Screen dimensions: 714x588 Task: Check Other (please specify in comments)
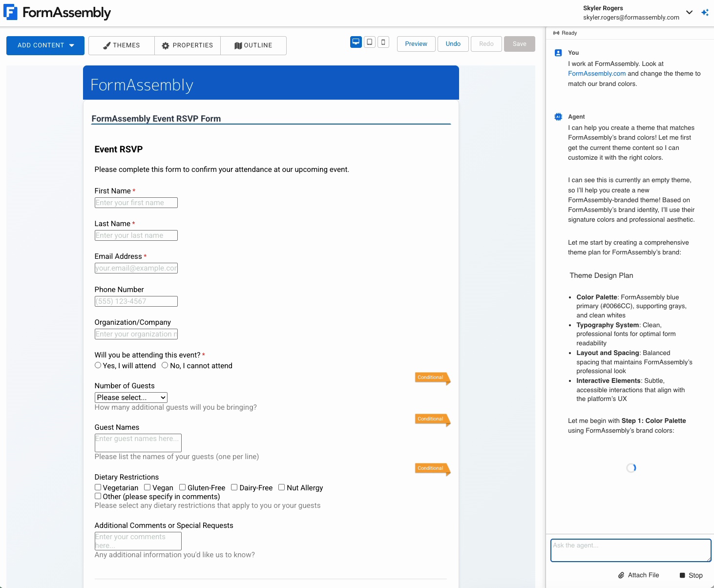(98, 496)
